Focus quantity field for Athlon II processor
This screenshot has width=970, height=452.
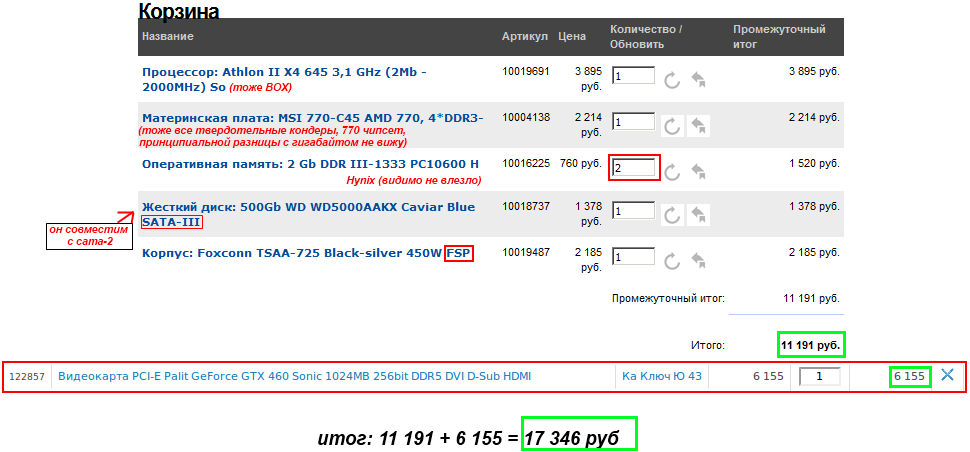point(634,75)
